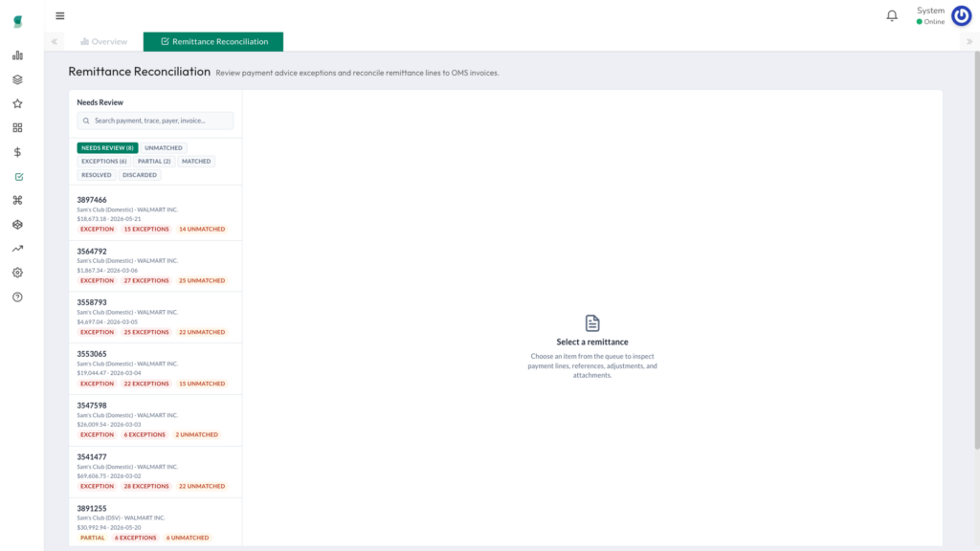Open remittance 3564792
Screen dimensions: 980x551
[155, 266]
